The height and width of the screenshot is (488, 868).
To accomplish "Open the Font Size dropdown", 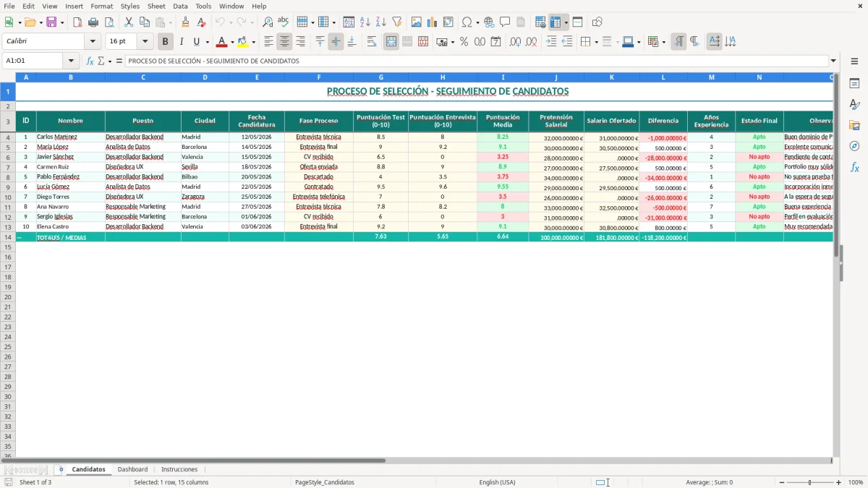I will (x=145, y=42).
